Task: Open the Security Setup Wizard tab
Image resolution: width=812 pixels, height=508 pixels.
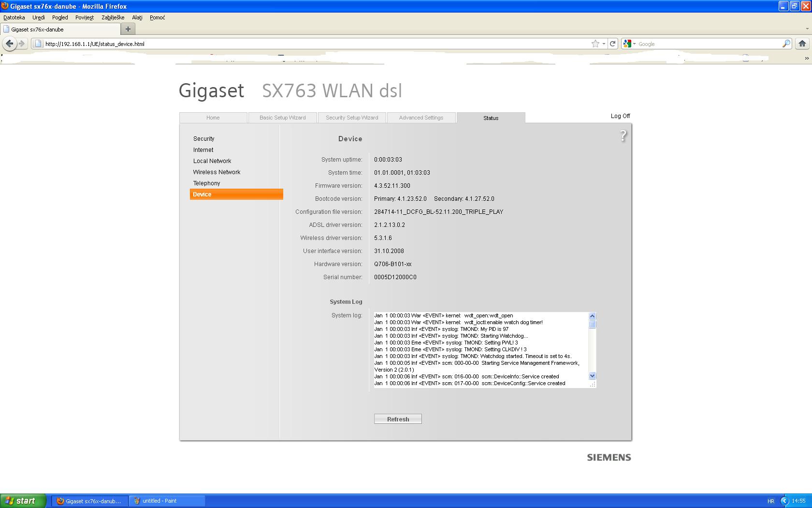Action: (352, 118)
